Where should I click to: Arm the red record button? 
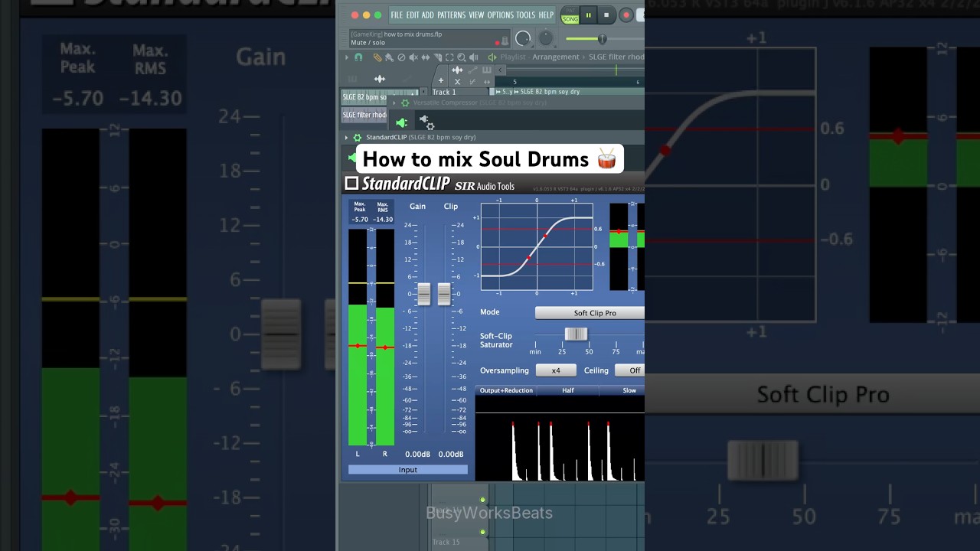coord(626,15)
